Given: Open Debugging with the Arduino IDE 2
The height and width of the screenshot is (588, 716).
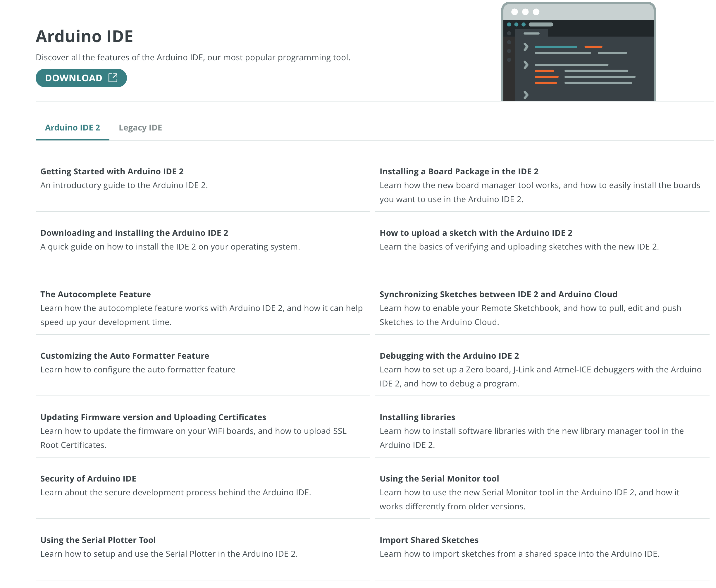Looking at the screenshot, I should coord(449,356).
